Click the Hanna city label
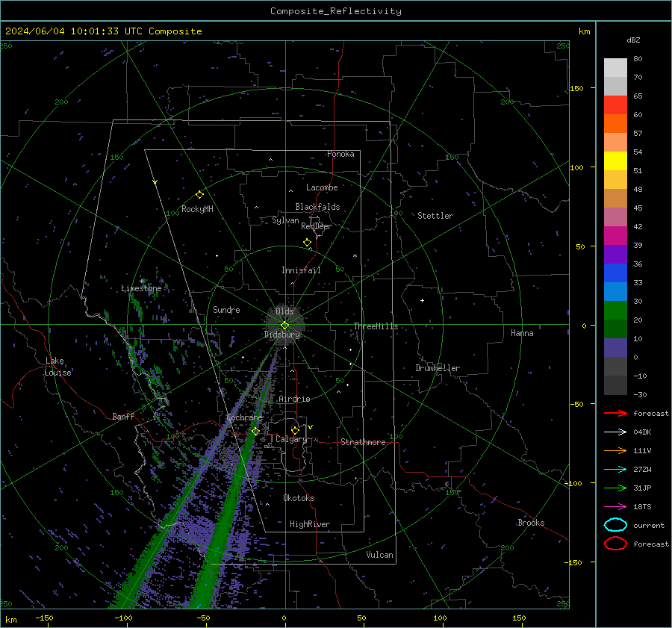 (522, 333)
